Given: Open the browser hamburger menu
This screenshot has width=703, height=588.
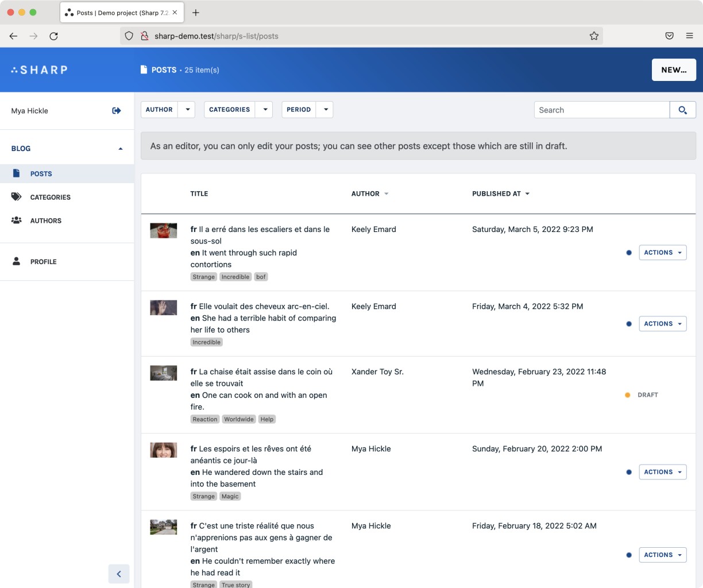Looking at the screenshot, I should coord(689,36).
